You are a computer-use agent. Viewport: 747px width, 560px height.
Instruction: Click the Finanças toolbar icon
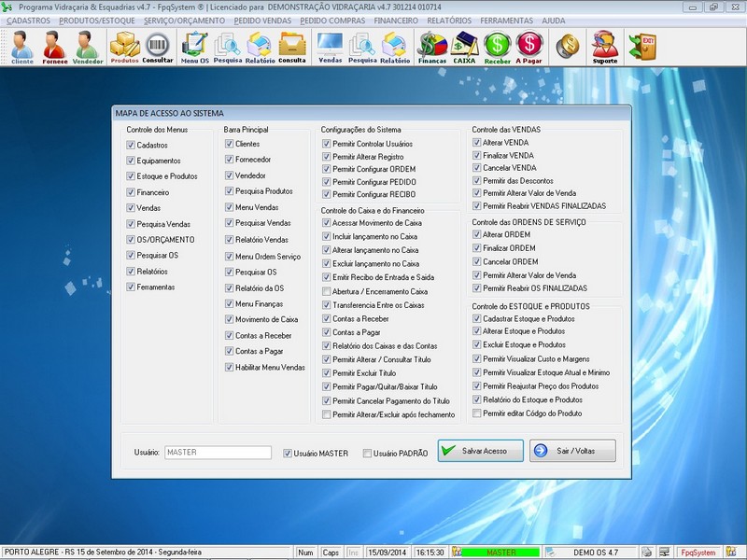pos(431,46)
